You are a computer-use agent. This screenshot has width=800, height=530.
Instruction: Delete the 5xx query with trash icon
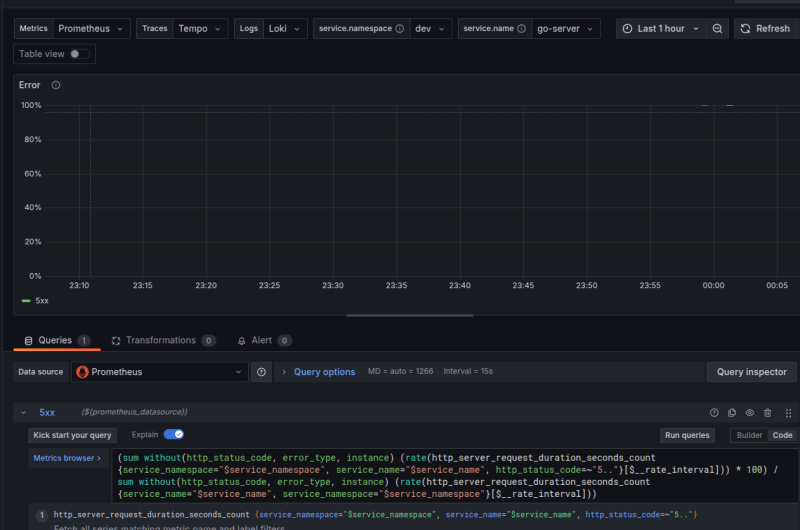[768, 412]
